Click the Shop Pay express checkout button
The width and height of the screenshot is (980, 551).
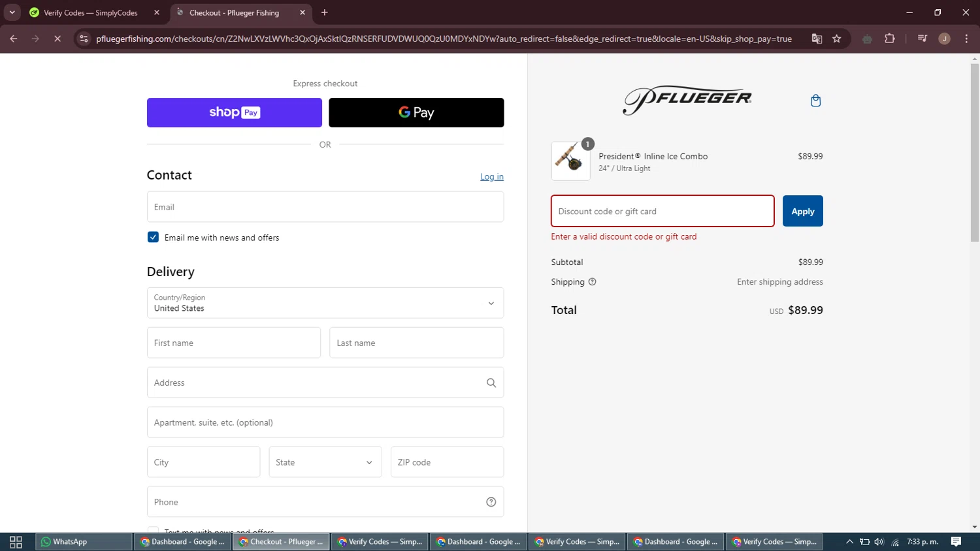pos(234,112)
